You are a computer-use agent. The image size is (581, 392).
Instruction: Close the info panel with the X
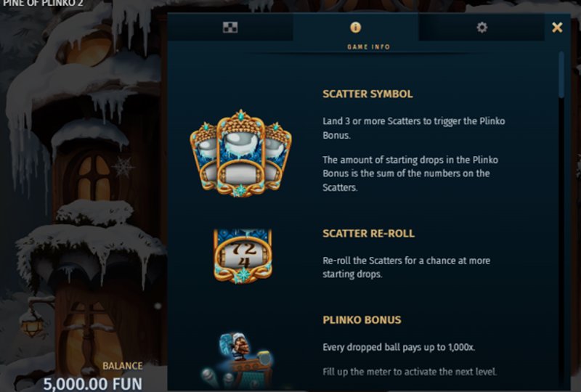tap(557, 27)
